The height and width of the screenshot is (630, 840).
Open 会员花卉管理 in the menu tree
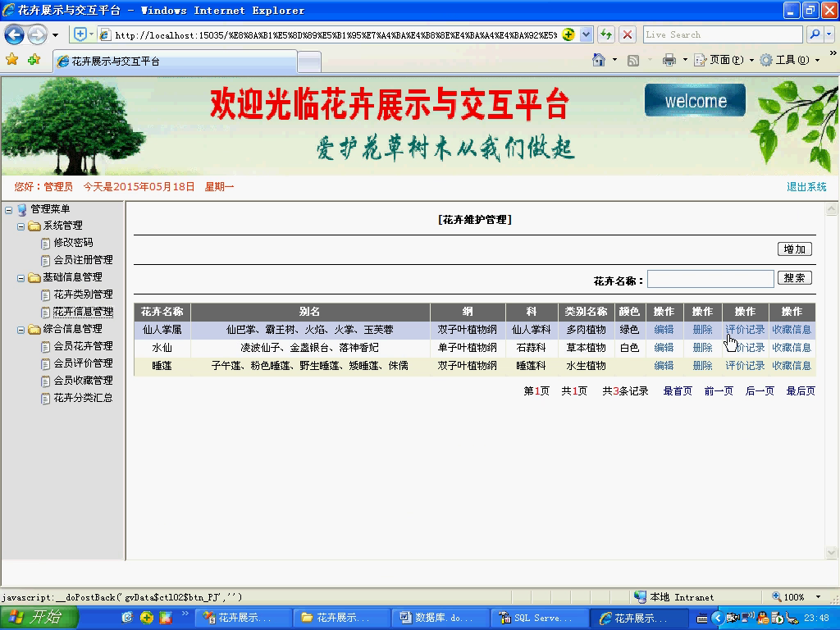pos(83,346)
